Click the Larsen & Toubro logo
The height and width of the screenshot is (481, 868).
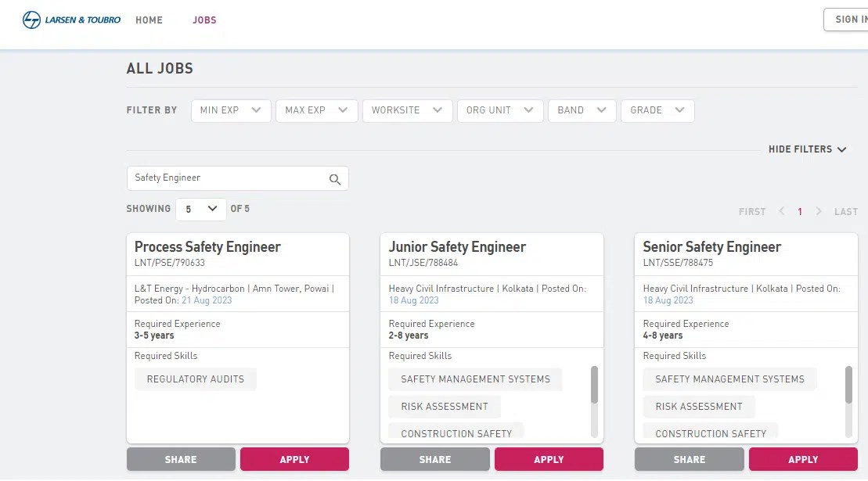70,20
